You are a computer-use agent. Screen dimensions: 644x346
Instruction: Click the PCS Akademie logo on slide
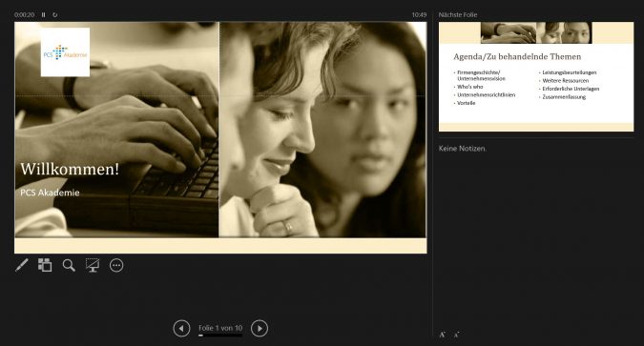click(65, 52)
